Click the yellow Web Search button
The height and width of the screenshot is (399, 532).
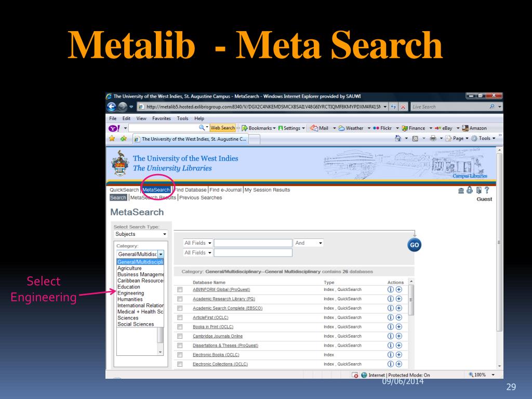pos(222,128)
